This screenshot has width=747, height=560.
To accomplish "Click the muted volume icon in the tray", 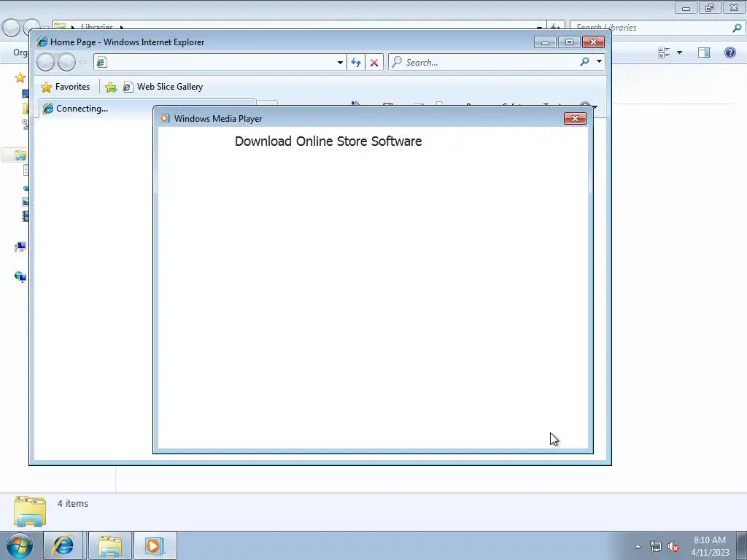I will [673, 547].
